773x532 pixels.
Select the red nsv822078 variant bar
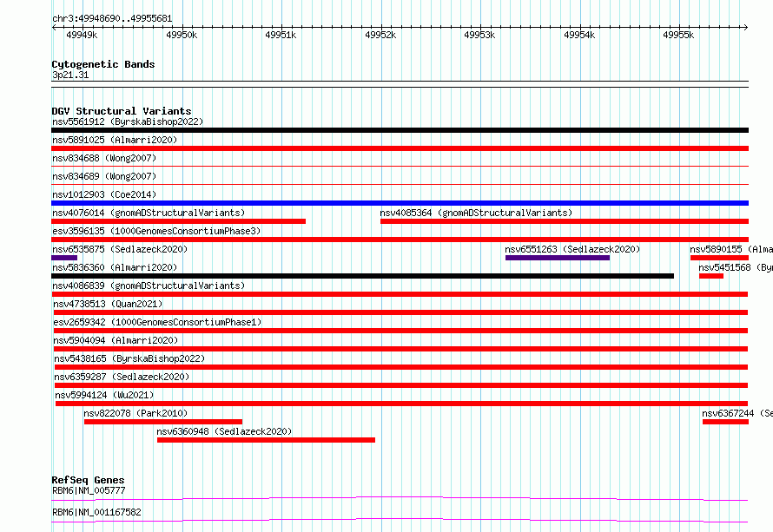(163, 422)
